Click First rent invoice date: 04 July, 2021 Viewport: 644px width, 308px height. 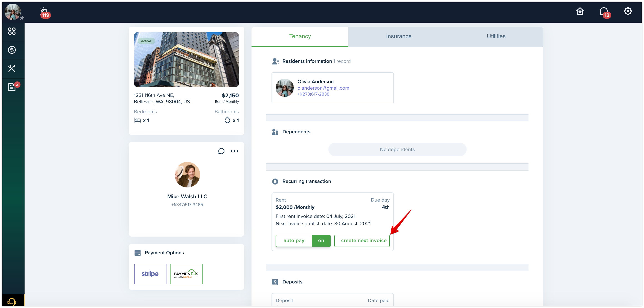tap(315, 217)
